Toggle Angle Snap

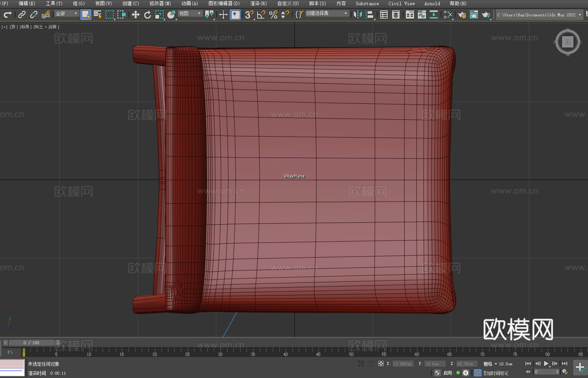[261, 14]
